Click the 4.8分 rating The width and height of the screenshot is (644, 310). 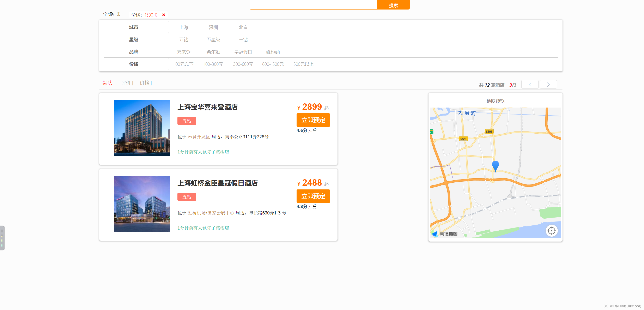[x=302, y=207]
